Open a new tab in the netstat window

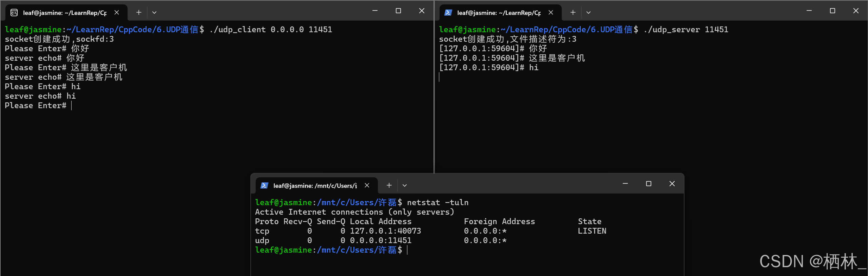pos(389,185)
